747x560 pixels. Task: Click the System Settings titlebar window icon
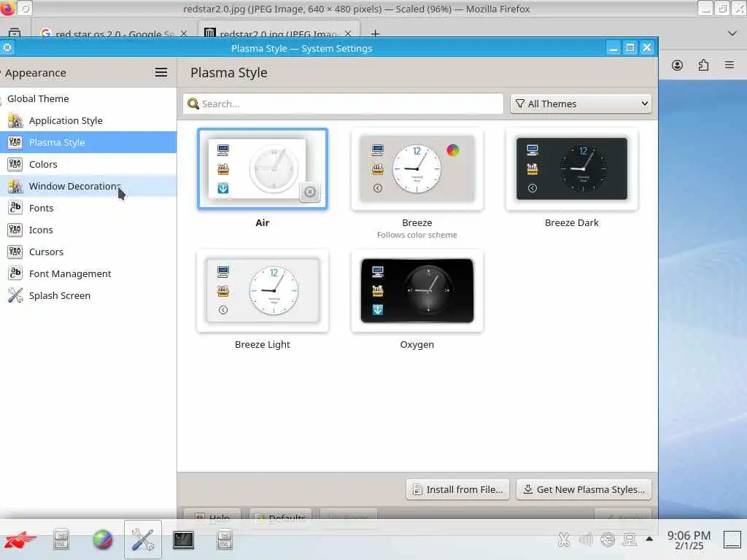click(x=7, y=47)
